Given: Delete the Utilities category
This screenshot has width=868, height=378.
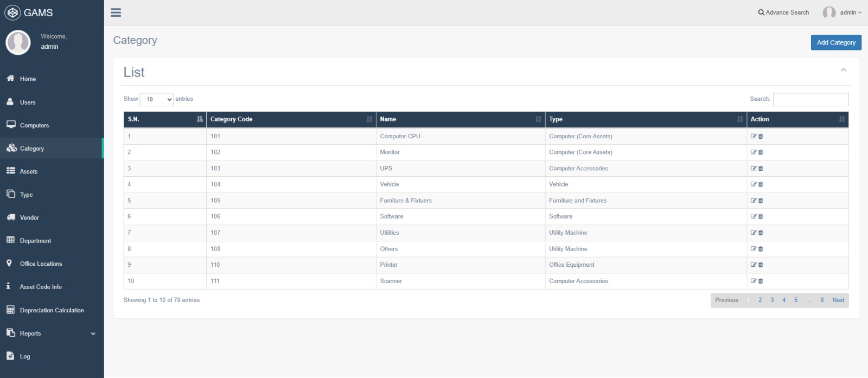Looking at the screenshot, I should pos(761,233).
